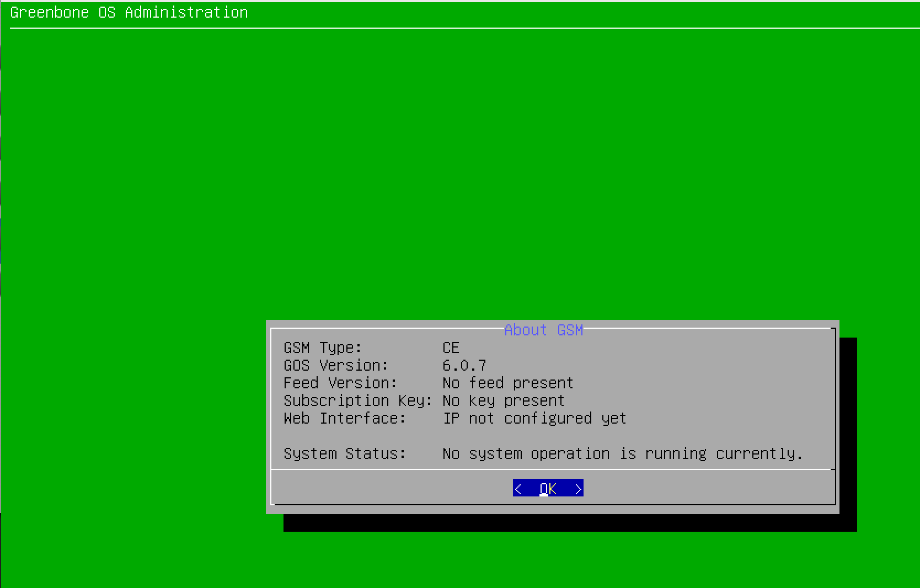
Task: Click the 'IP not configured yet' value
Action: click(x=534, y=419)
